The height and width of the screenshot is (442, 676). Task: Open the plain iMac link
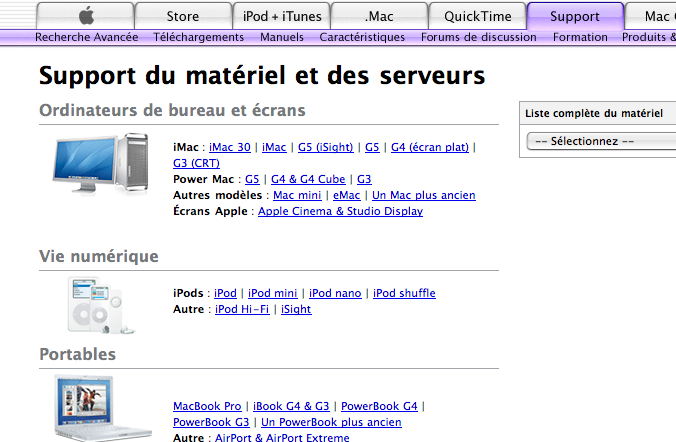(x=274, y=147)
